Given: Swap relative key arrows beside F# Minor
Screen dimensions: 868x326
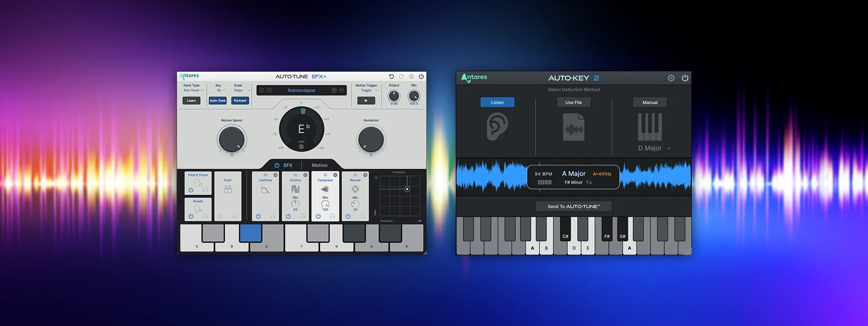Looking at the screenshot, I should [x=589, y=183].
